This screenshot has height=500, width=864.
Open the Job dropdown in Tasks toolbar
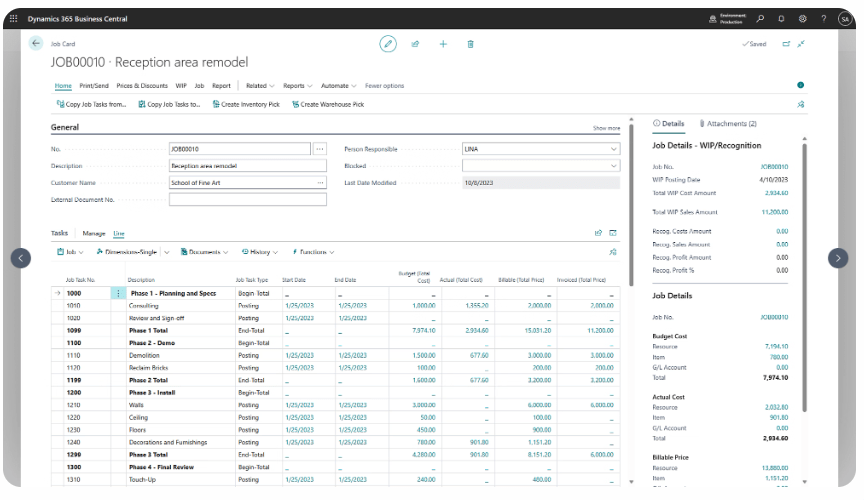tap(70, 252)
